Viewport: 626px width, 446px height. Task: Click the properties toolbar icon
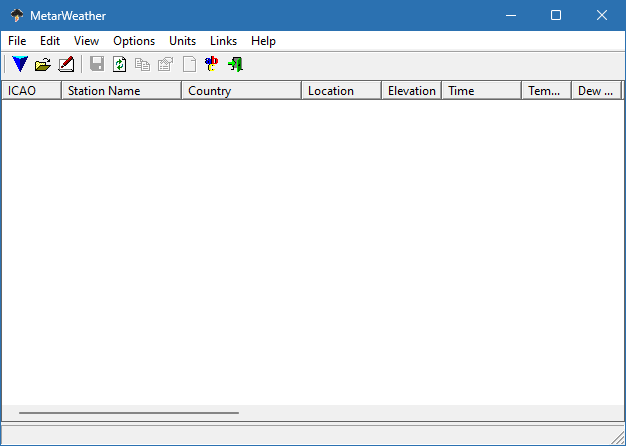[166, 65]
